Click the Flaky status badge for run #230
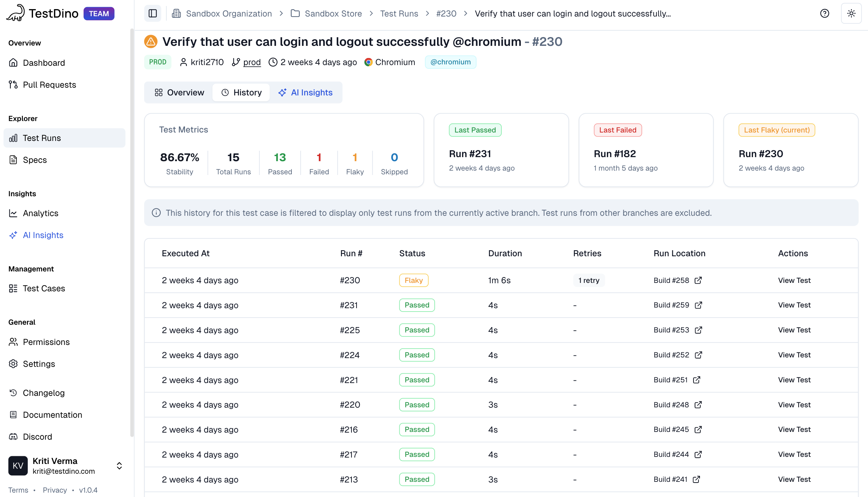Viewport: 868px width, 497px height. [x=413, y=280]
